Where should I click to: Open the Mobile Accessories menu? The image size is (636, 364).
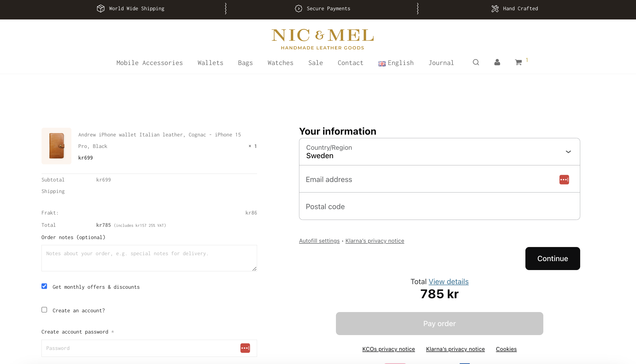point(150,63)
